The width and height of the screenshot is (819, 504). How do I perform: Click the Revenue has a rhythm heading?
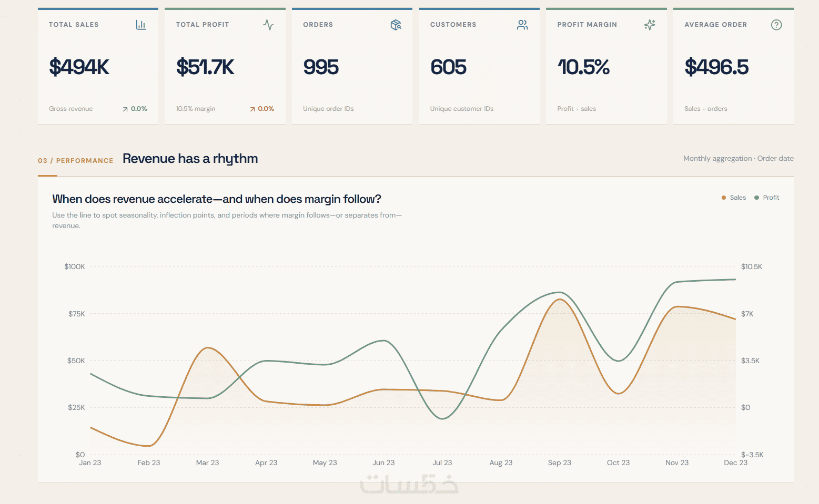(x=190, y=159)
